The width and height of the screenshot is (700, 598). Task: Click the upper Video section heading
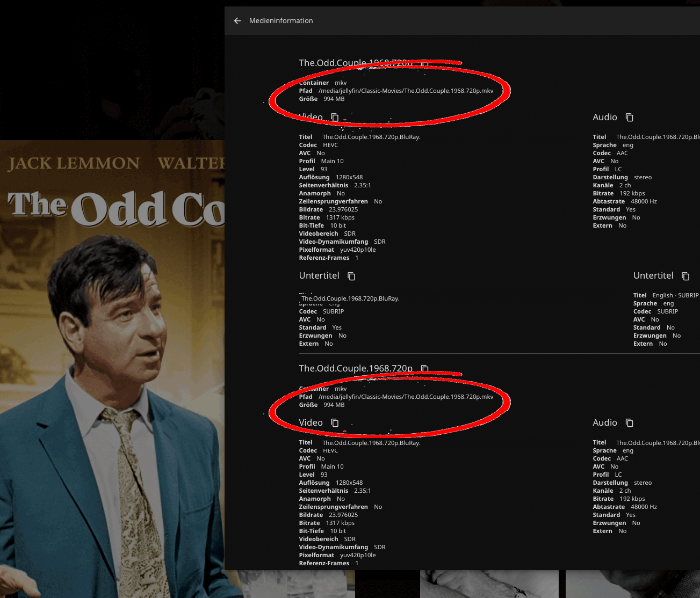311,117
